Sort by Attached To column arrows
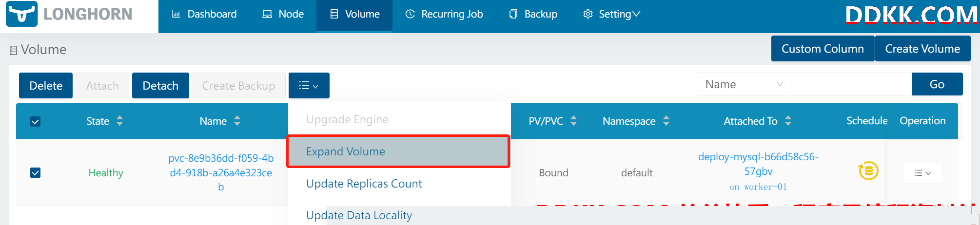 click(788, 121)
